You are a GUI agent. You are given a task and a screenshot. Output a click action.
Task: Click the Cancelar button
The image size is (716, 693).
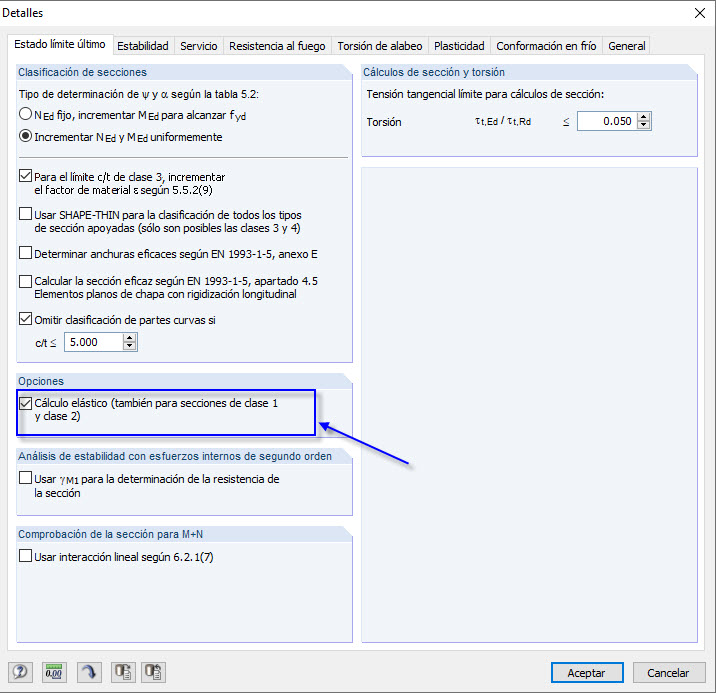click(669, 672)
